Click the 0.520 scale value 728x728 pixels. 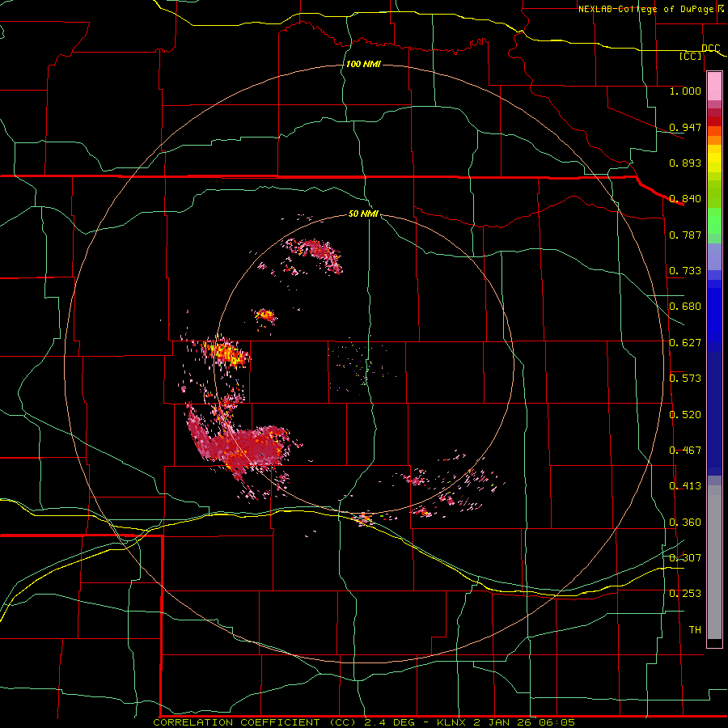click(x=685, y=415)
